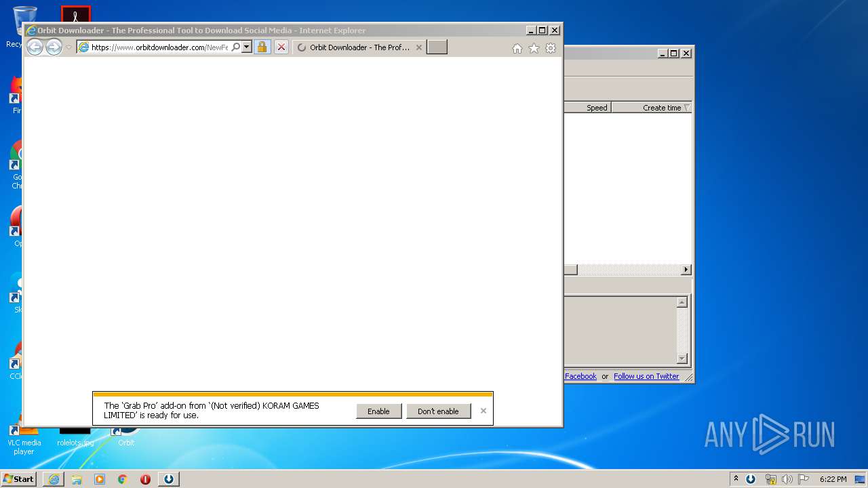Open the Action Center flag icon

[804, 479]
